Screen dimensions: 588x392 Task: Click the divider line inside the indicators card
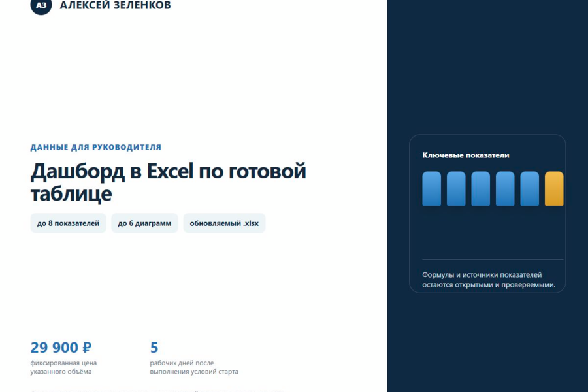pos(493,259)
